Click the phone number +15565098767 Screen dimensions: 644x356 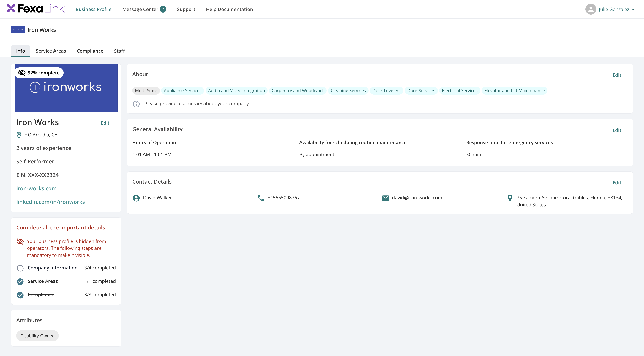click(x=283, y=198)
